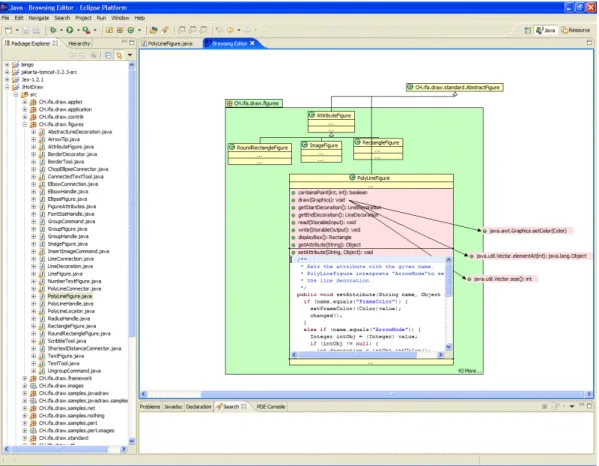Click the Debug bug icon in toolbar
Screen dimensions: 599x466
click(x=53, y=30)
